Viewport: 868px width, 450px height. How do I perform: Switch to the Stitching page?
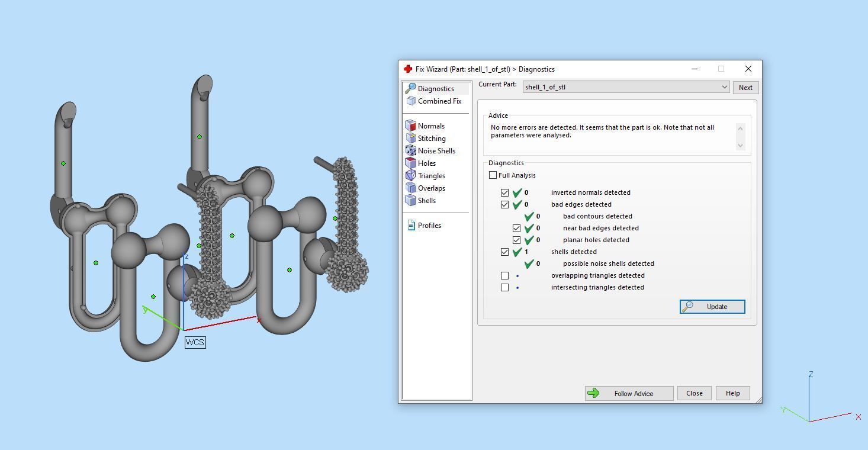432,139
